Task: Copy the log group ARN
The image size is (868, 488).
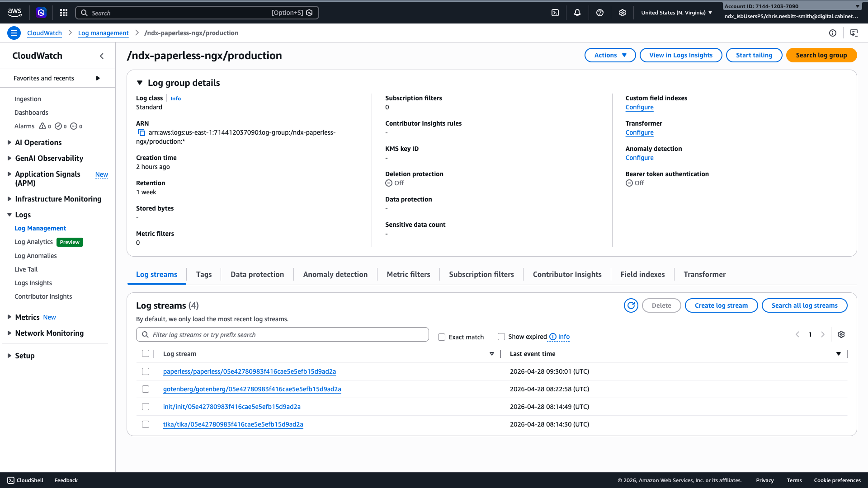Action: (x=142, y=132)
